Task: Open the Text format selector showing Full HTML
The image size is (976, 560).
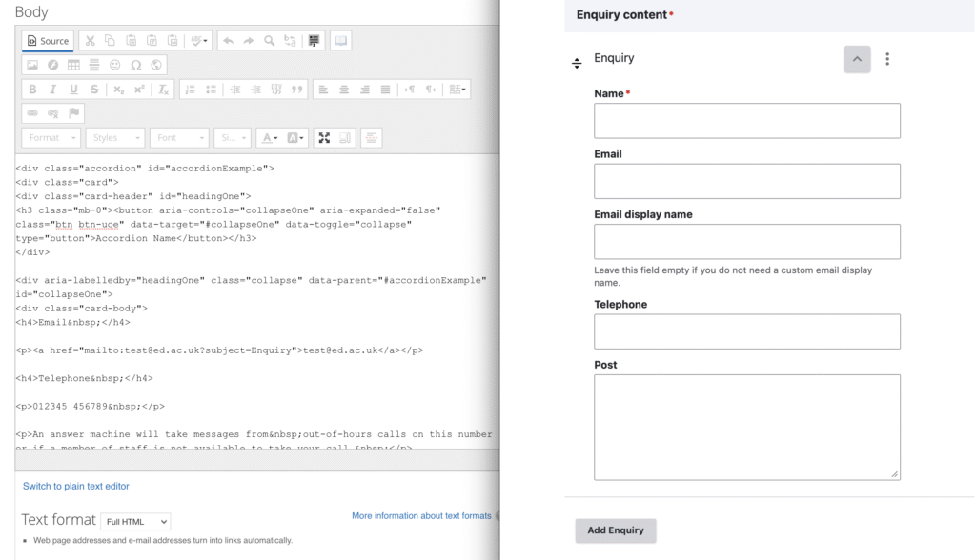Action: click(x=134, y=520)
